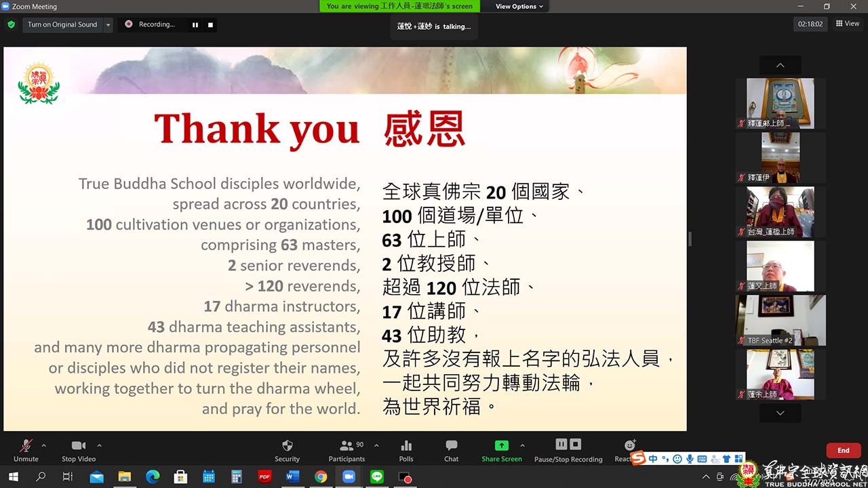Pause the recording from the top bar

pyautogui.click(x=195, y=24)
